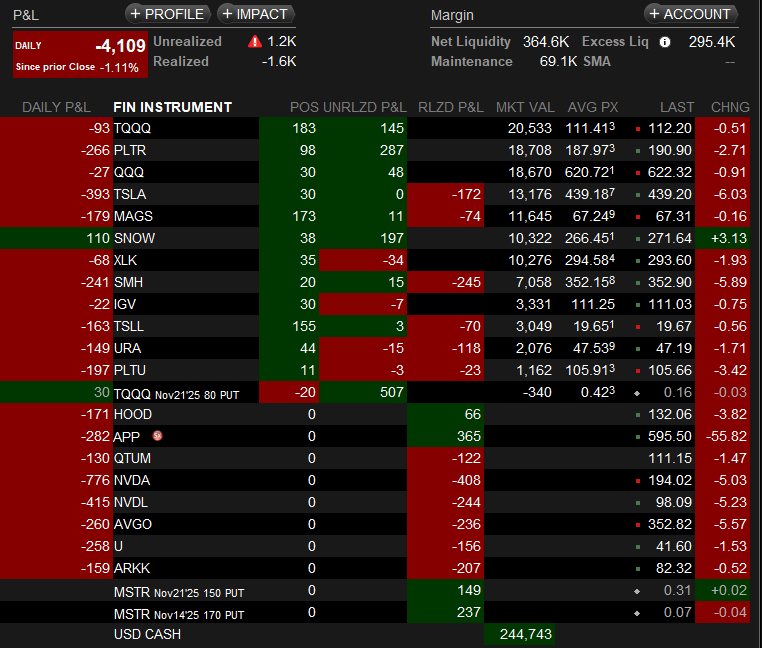Viewport: 762px width, 648px height.
Task: Sort by the RLZD P&L column header
Action: (450, 107)
